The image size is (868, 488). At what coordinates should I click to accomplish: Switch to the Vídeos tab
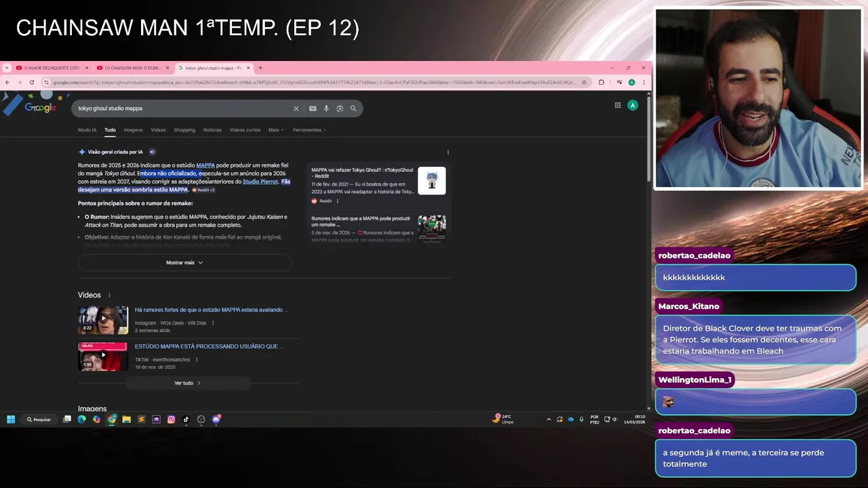(x=158, y=130)
